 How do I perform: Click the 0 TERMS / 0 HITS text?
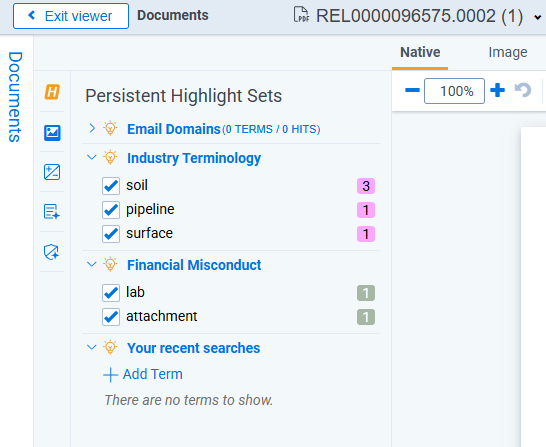[271, 130]
